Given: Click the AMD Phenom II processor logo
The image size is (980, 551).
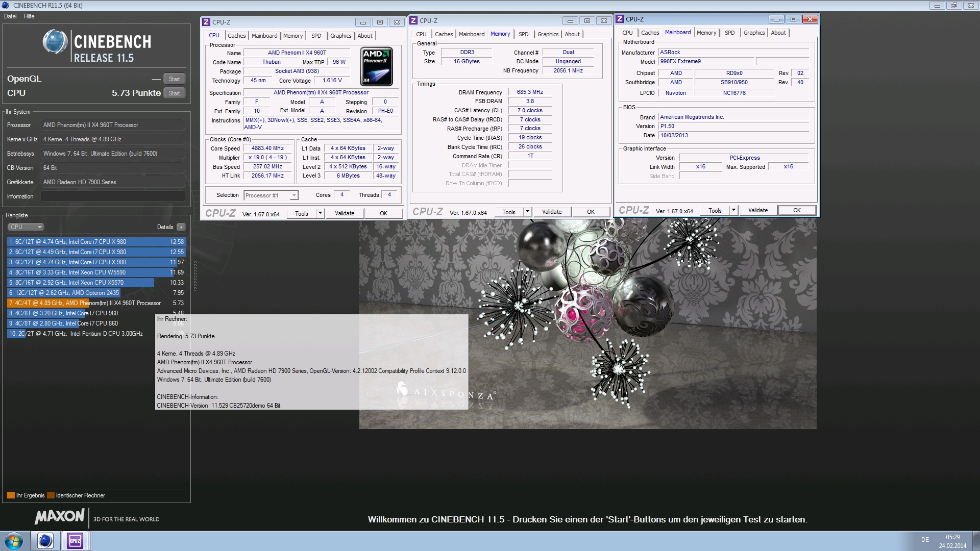Looking at the screenshot, I should [x=376, y=66].
